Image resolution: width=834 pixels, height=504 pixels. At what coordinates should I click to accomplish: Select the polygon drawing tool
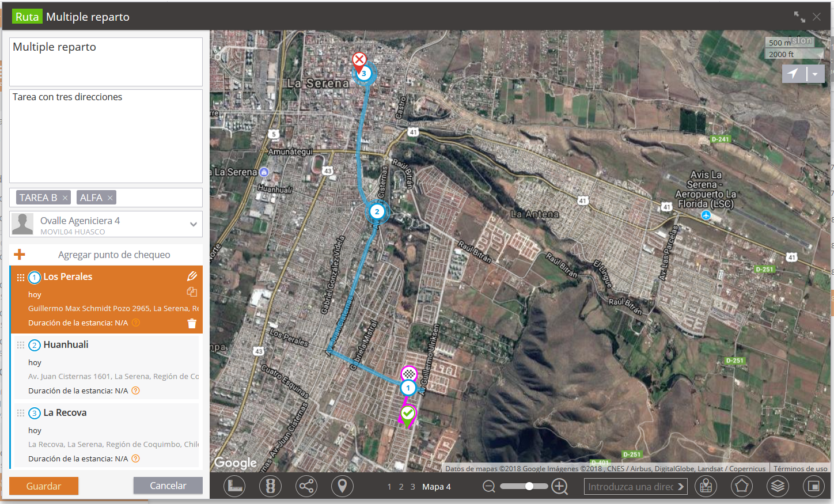click(x=742, y=486)
